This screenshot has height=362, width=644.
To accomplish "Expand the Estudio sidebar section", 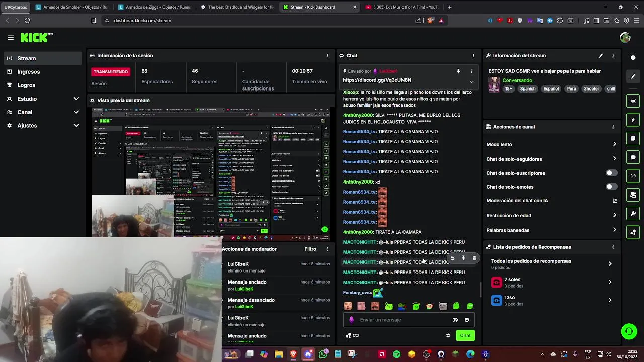I will 76,99.
